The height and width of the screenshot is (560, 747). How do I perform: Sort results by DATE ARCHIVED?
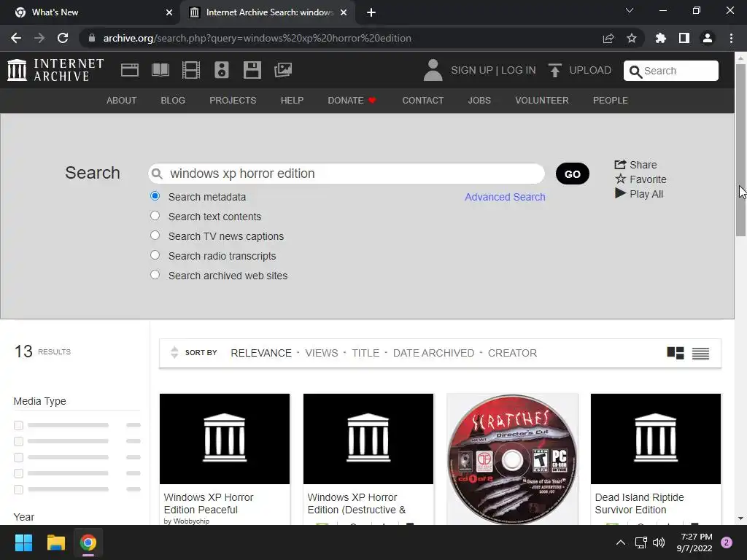click(x=433, y=353)
